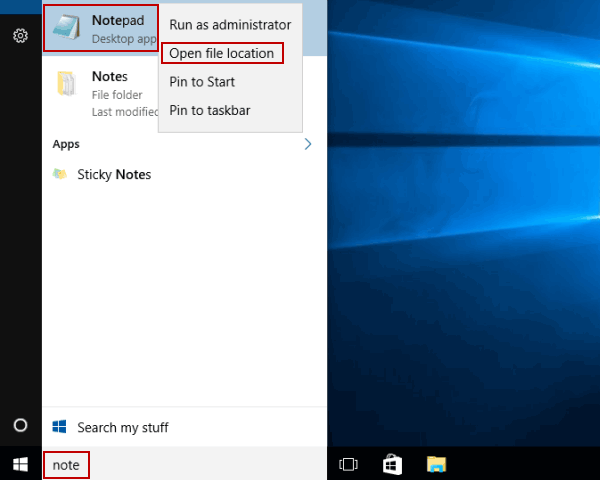
Task: Open Task View on the taskbar
Action: pos(348,464)
